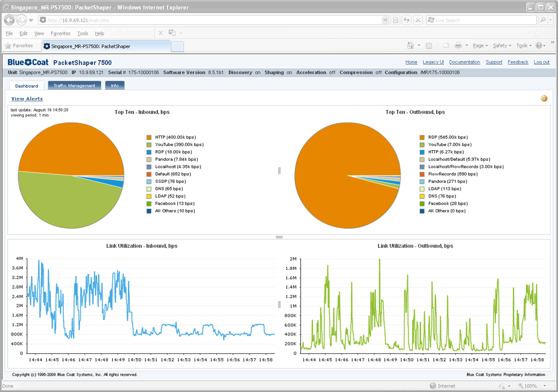Viewport: 558px width, 392px height.
Task: Click the browser Back arrow button
Action: (10, 20)
